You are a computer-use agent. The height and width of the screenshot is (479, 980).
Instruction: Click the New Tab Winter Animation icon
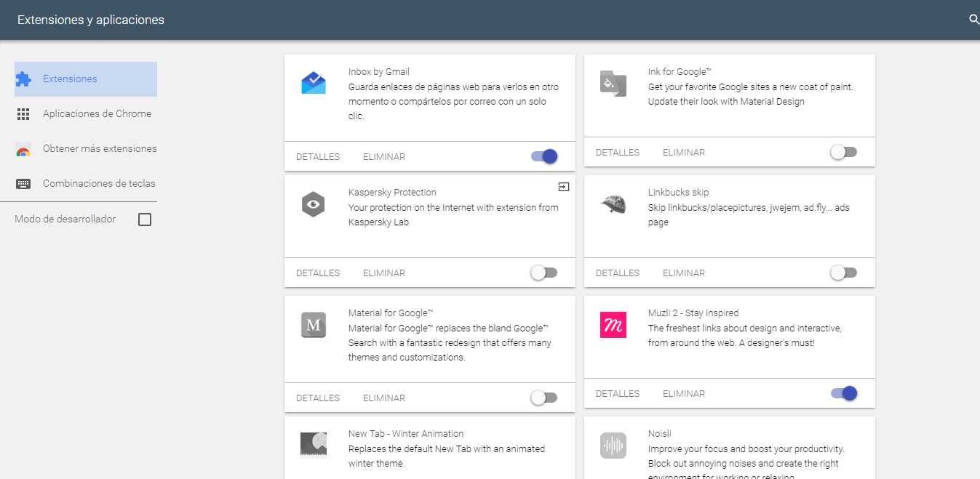point(314,445)
